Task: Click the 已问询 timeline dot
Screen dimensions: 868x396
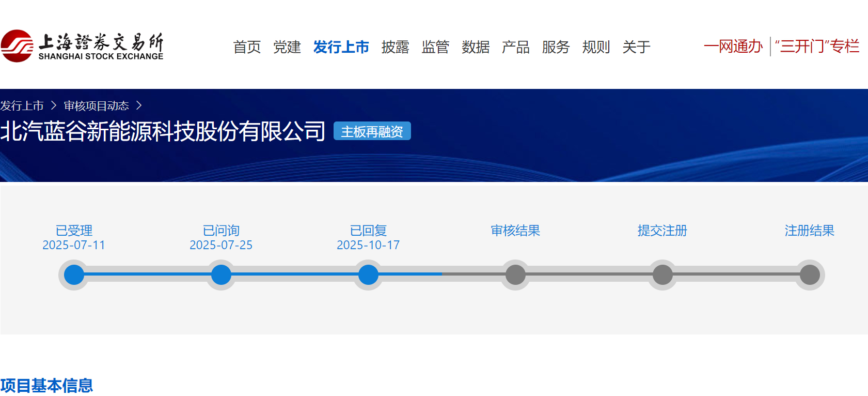Action: tap(221, 275)
